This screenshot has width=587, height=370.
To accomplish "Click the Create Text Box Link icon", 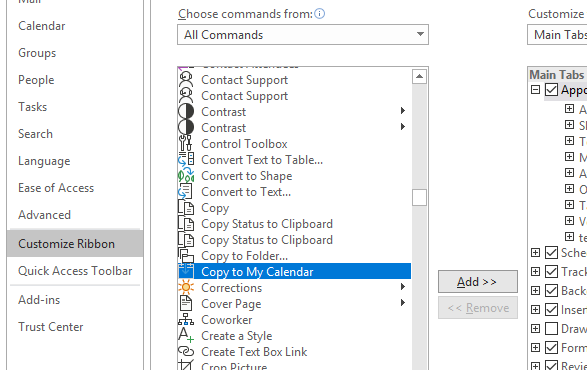I will [186, 352].
